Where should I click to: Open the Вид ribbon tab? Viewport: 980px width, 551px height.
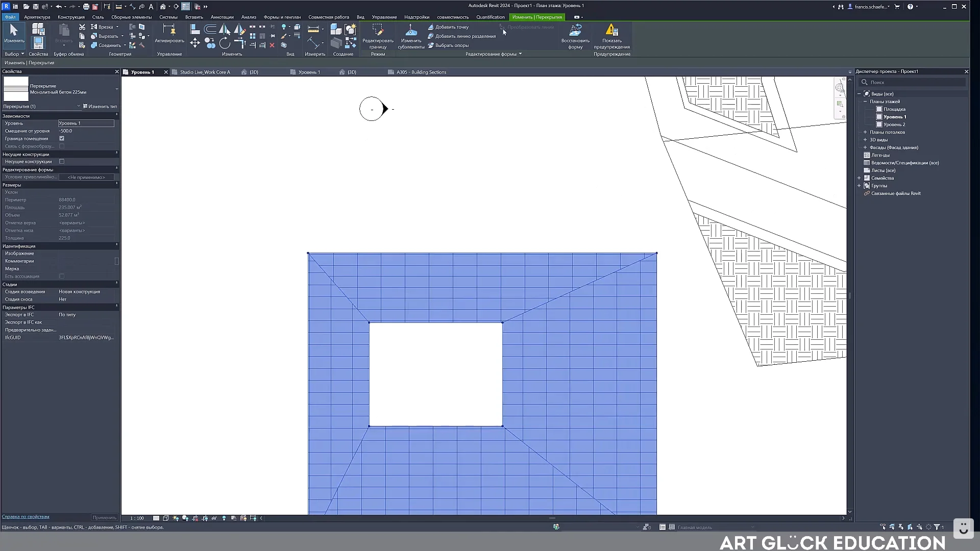pyautogui.click(x=360, y=17)
